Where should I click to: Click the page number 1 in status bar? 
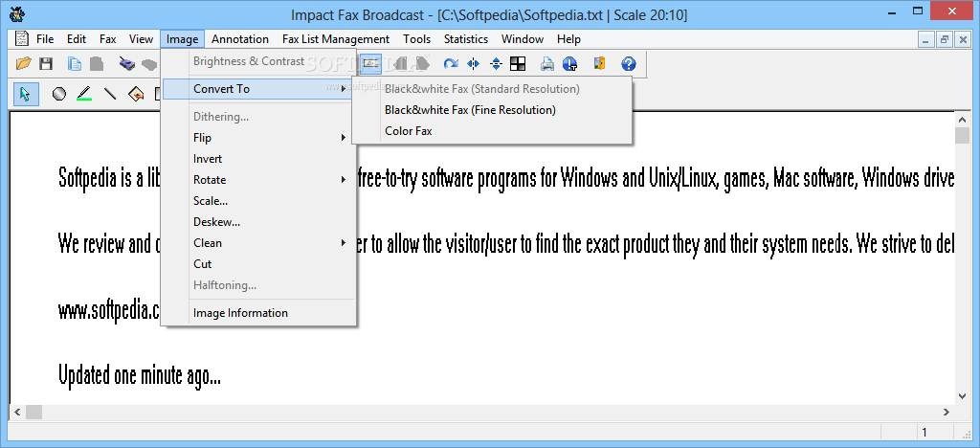pos(924,432)
